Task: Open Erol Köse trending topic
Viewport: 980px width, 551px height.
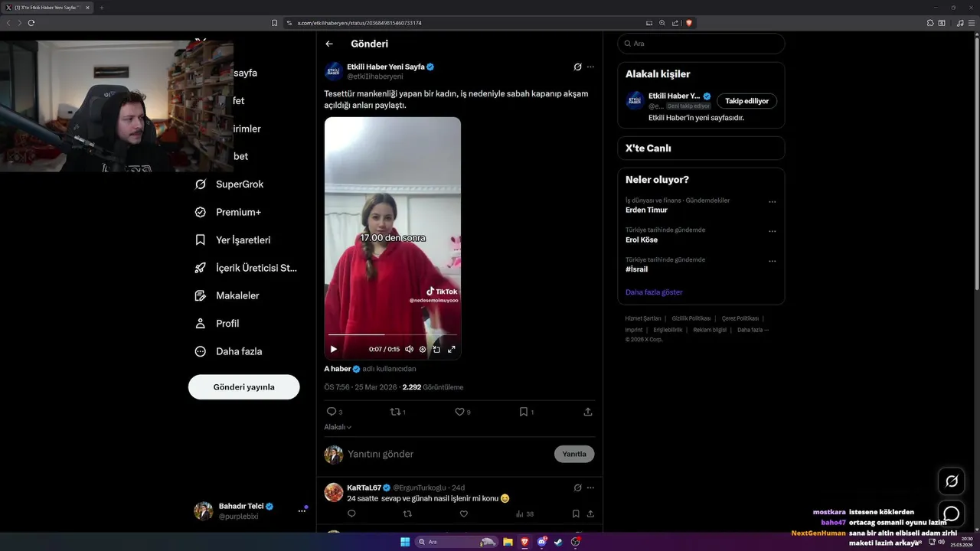Action: tap(642, 240)
